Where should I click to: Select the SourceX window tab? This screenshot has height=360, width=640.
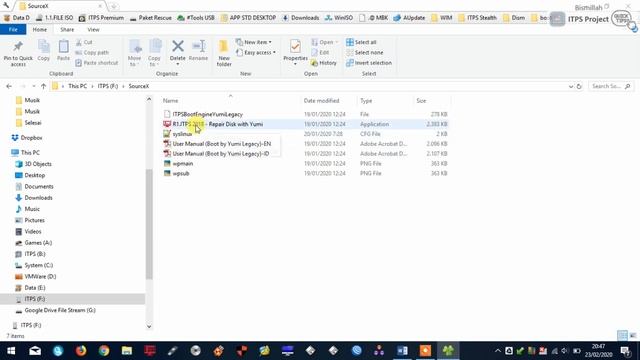(x=60, y=6)
